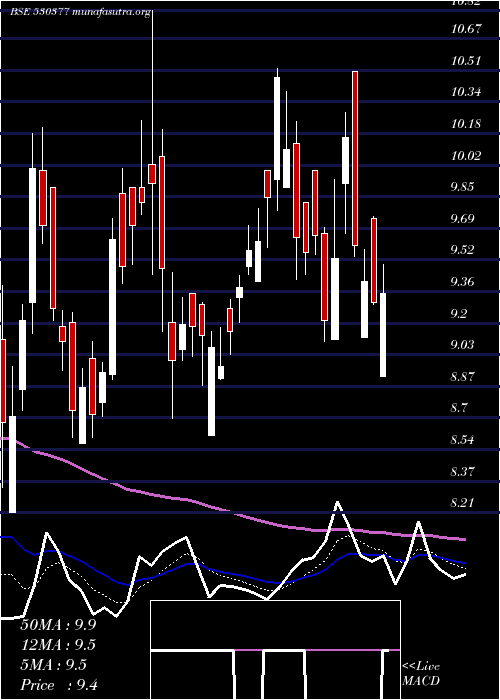Click the tall white candle peaking near 10.51
The height and width of the screenshot is (700, 500).
[277, 129]
